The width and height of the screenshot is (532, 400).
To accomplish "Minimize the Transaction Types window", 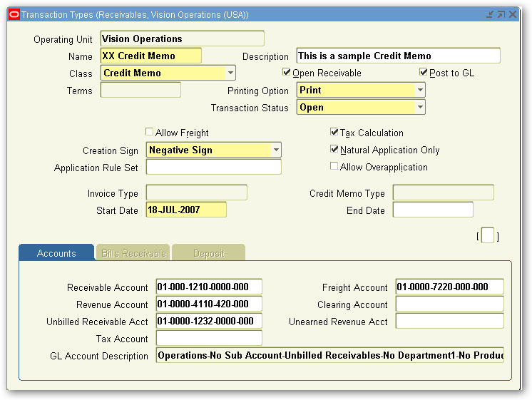I will tap(490, 14).
